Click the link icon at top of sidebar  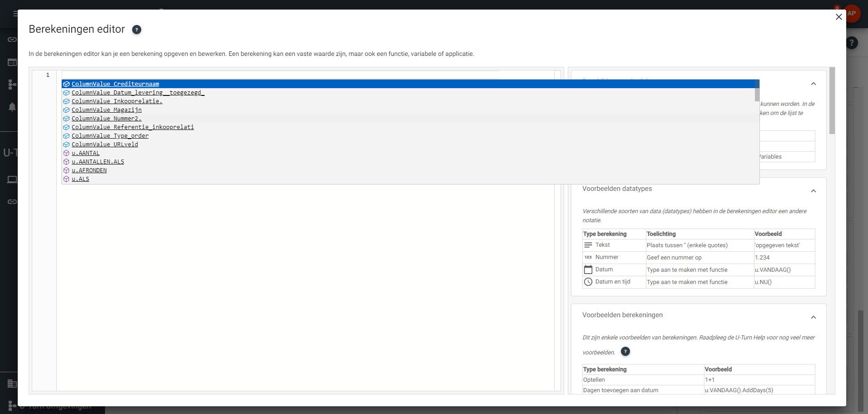[x=12, y=40]
